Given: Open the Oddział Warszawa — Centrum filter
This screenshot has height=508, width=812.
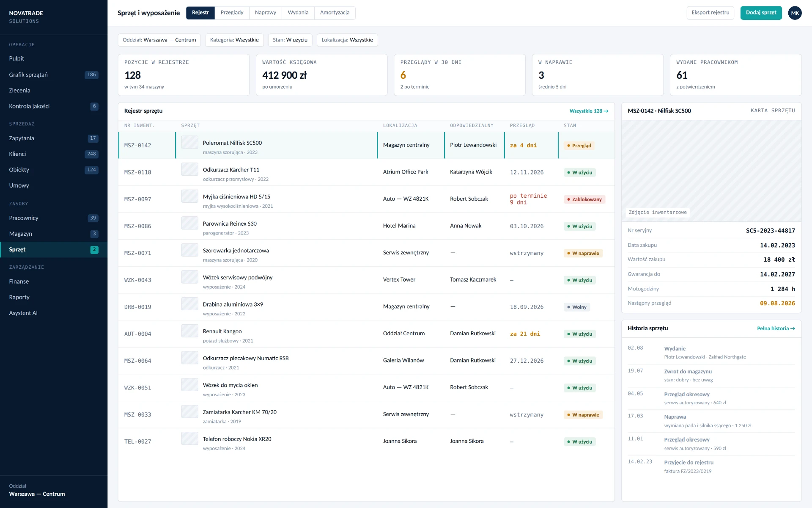Looking at the screenshot, I should pyautogui.click(x=159, y=40).
